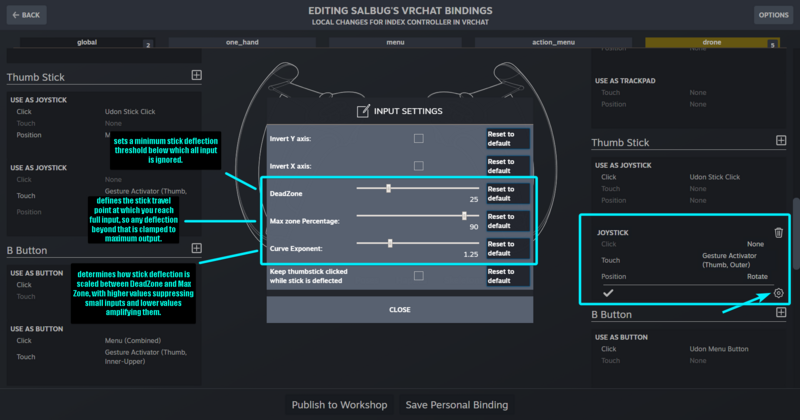This screenshot has height=420, width=800.
Task: Add binding with right Thumb Stick plus icon
Action: click(x=781, y=140)
